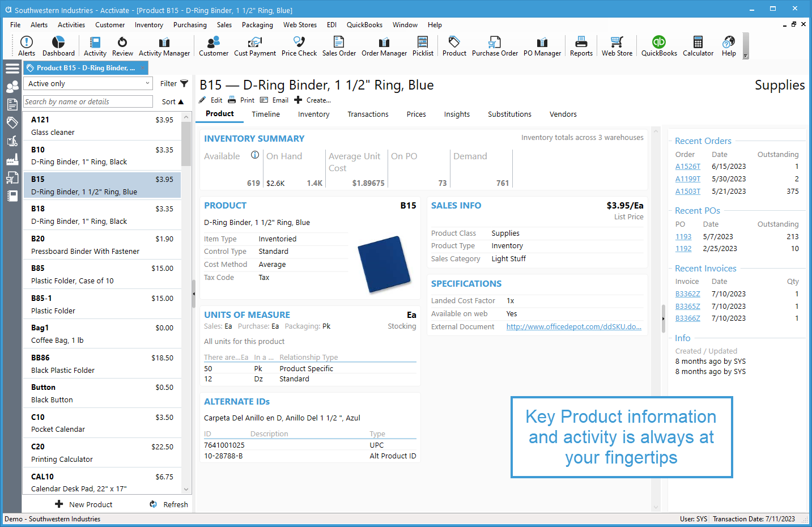This screenshot has width=812, height=527.
Task: Open the Price Check tool
Action: point(299,45)
